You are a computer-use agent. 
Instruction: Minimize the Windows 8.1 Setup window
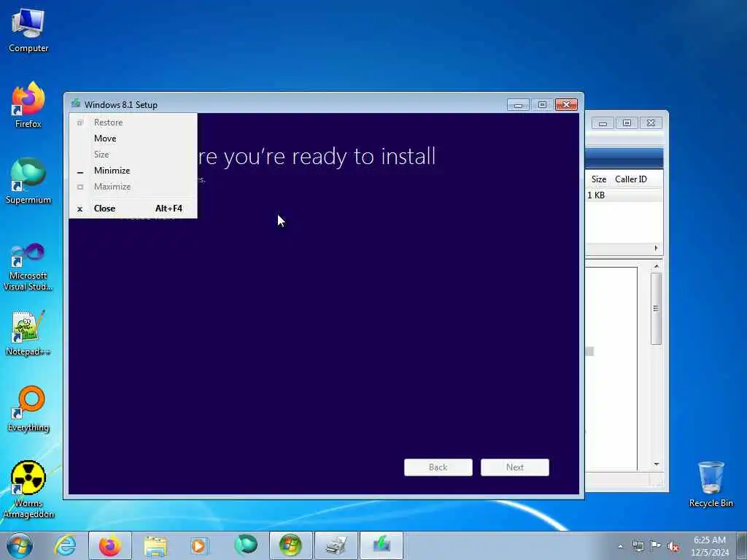[x=519, y=105]
